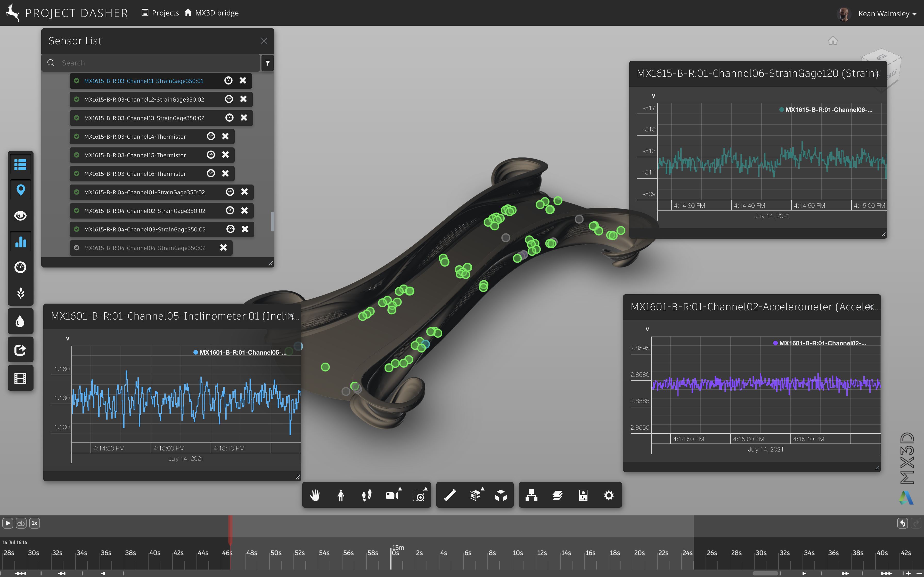Toggle the eye visibility sidebar icon
Image resolution: width=924 pixels, height=577 pixels.
[x=21, y=216]
